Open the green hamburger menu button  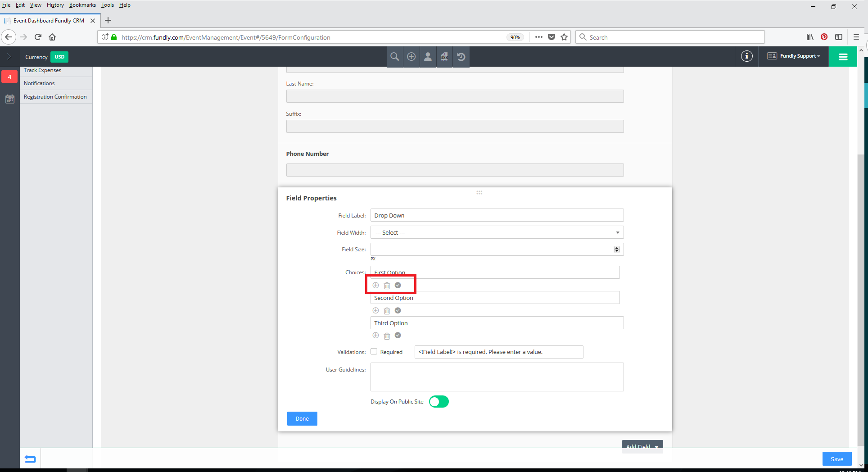(x=843, y=57)
